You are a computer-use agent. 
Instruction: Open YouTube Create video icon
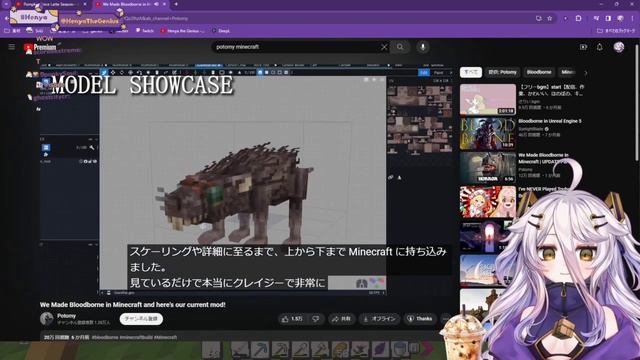[583, 47]
